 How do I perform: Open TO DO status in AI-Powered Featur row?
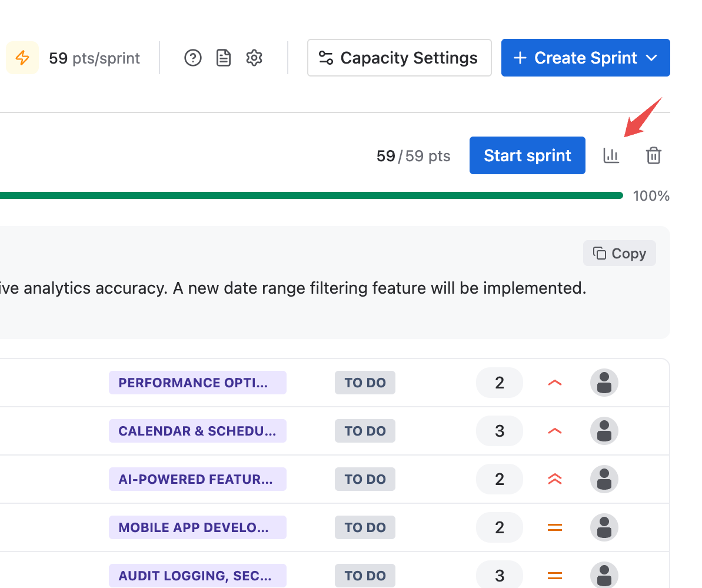click(365, 479)
